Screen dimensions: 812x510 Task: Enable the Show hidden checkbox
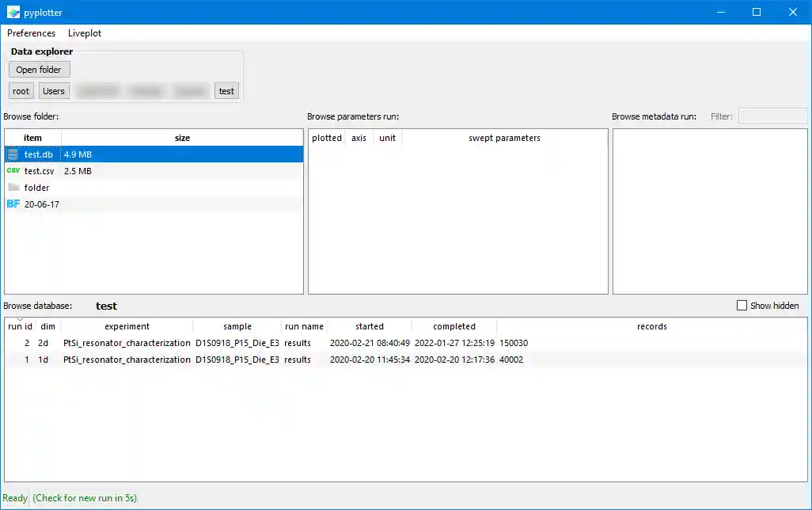pos(742,305)
